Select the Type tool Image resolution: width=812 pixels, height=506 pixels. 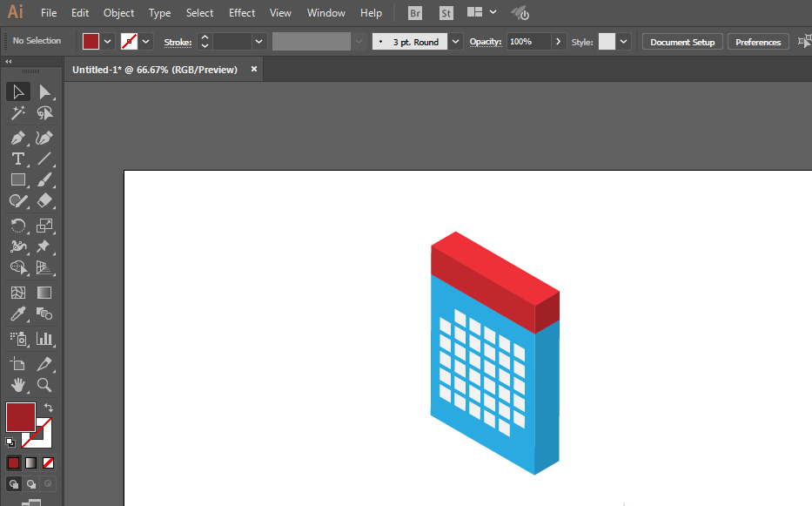pos(17,159)
